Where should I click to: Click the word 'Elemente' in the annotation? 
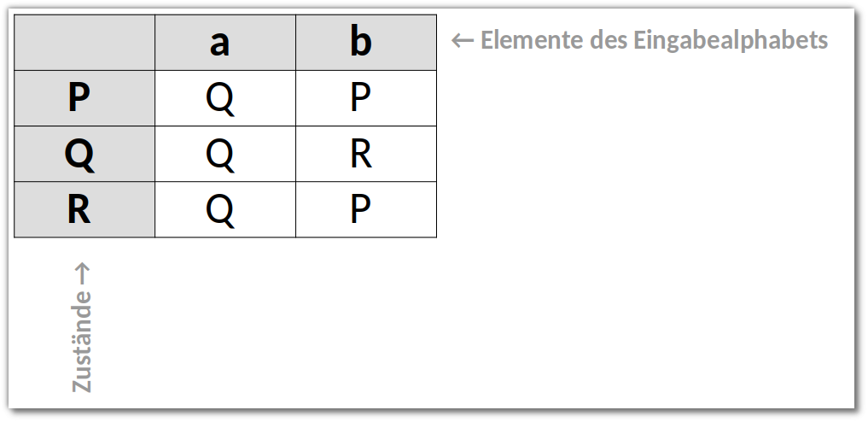[532, 40]
